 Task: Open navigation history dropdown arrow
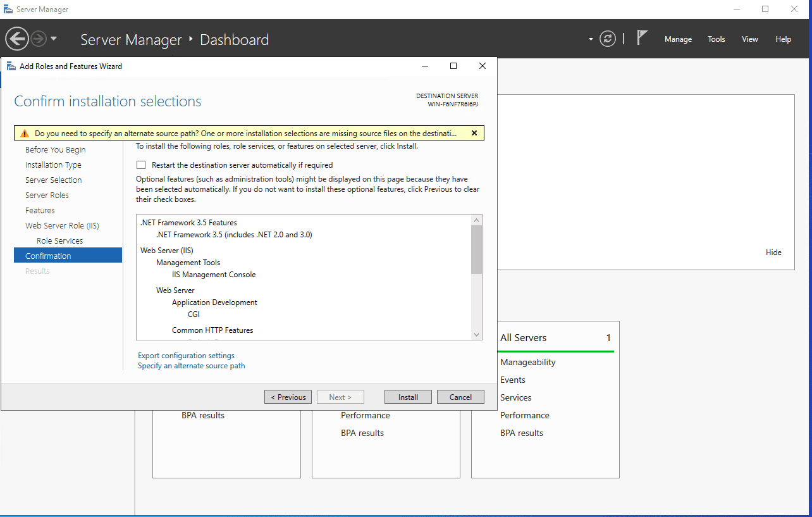coord(54,39)
